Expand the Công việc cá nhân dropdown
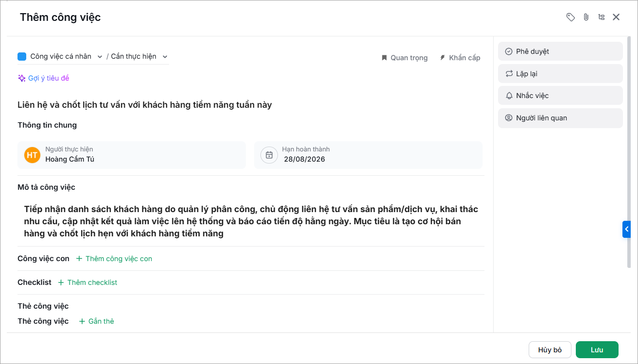 tap(60, 56)
